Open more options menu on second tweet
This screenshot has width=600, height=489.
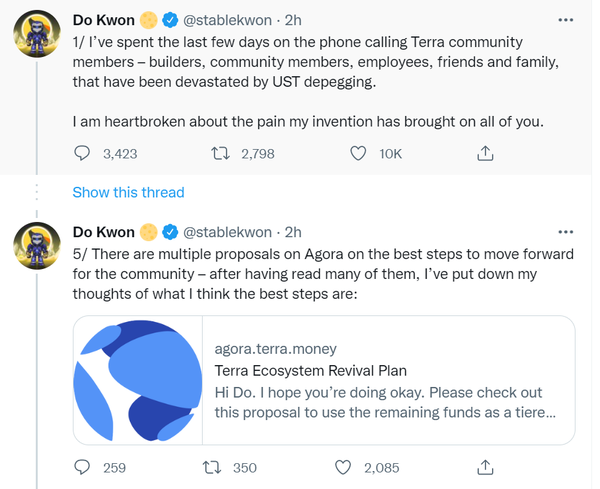566,233
